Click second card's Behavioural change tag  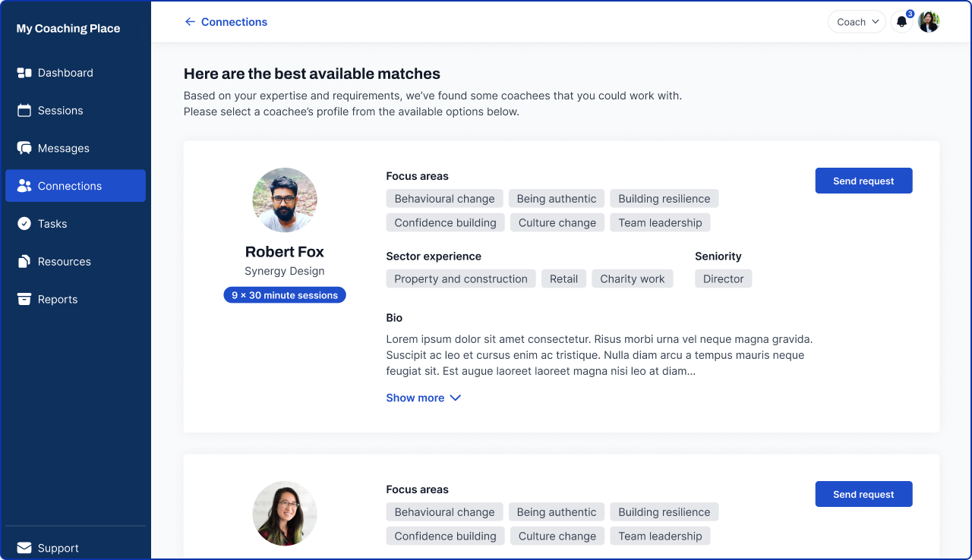(x=444, y=512)
